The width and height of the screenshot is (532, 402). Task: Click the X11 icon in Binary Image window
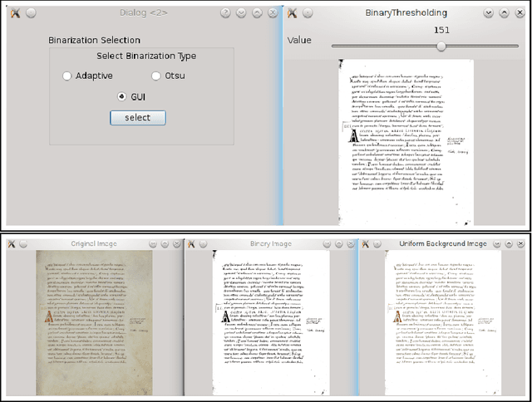[191, 243]
